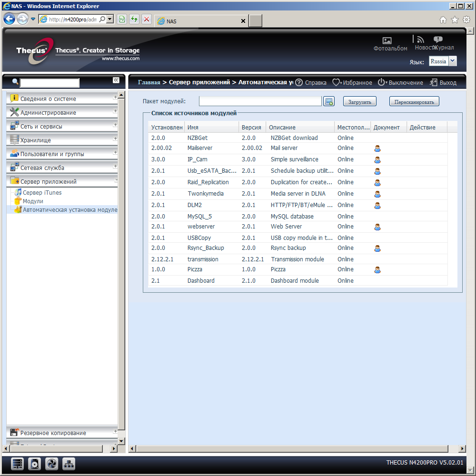Image resolution: width=476 pixels, height=476 pixels.
Task: Select the transmission module row
Action: pos(298,259)
